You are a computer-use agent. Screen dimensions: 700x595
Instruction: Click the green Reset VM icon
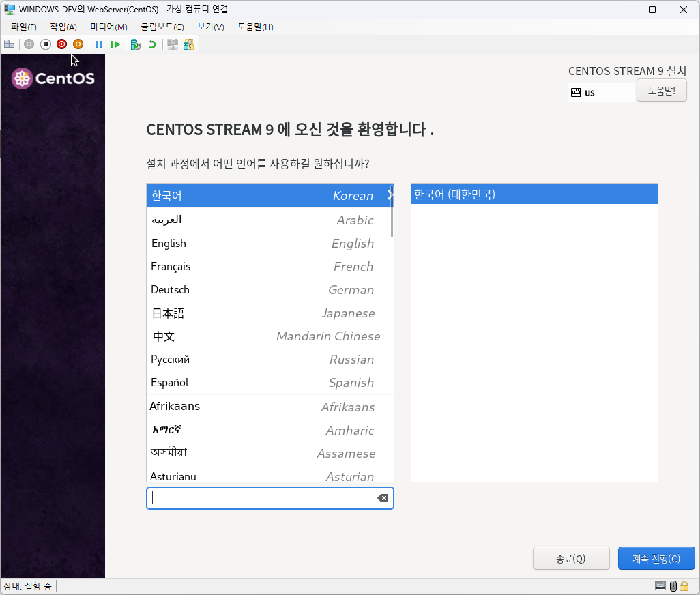pyautogui.click(x=115, y=44)
